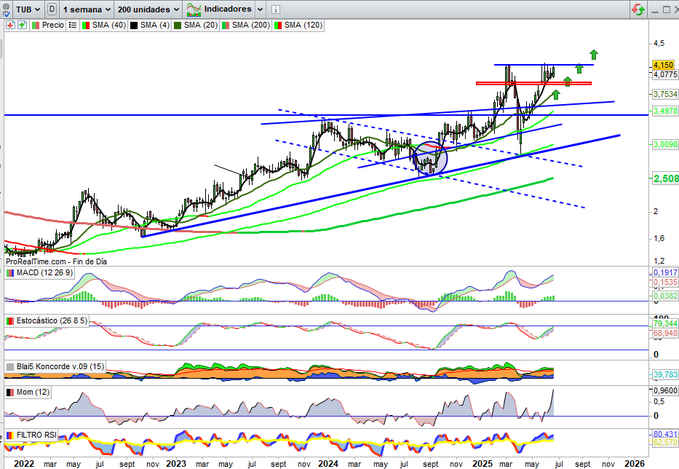
Task: Click the Indicadores chart icon
Action: pyautogui.click(x=194, y=9)
